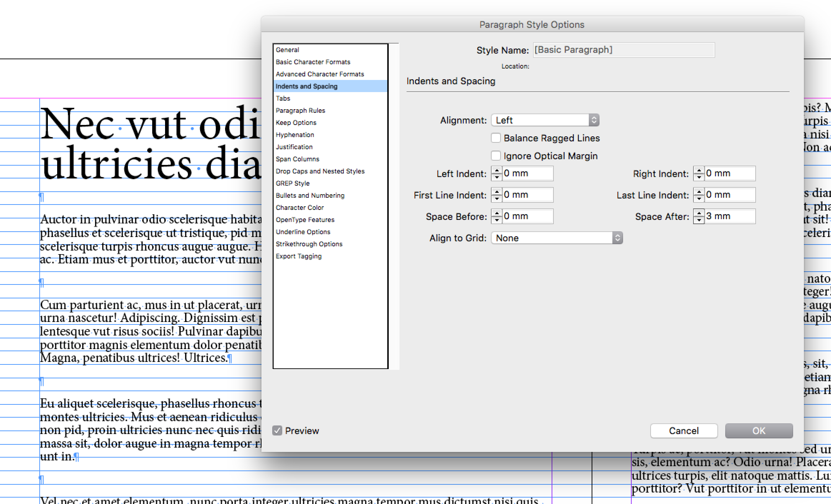Open Basic Character Formats category
The image size is (831, 504).
330,62
